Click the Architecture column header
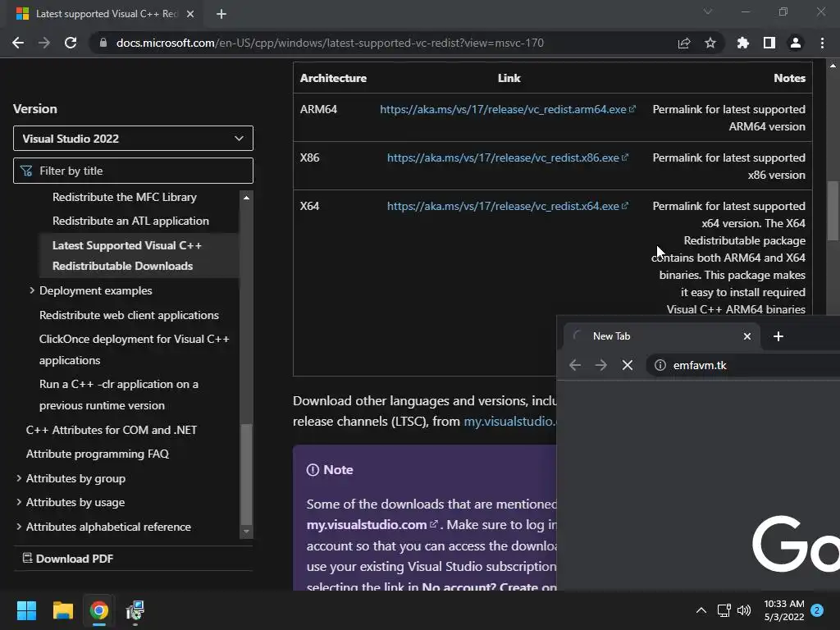 click(x=333, y=78)
